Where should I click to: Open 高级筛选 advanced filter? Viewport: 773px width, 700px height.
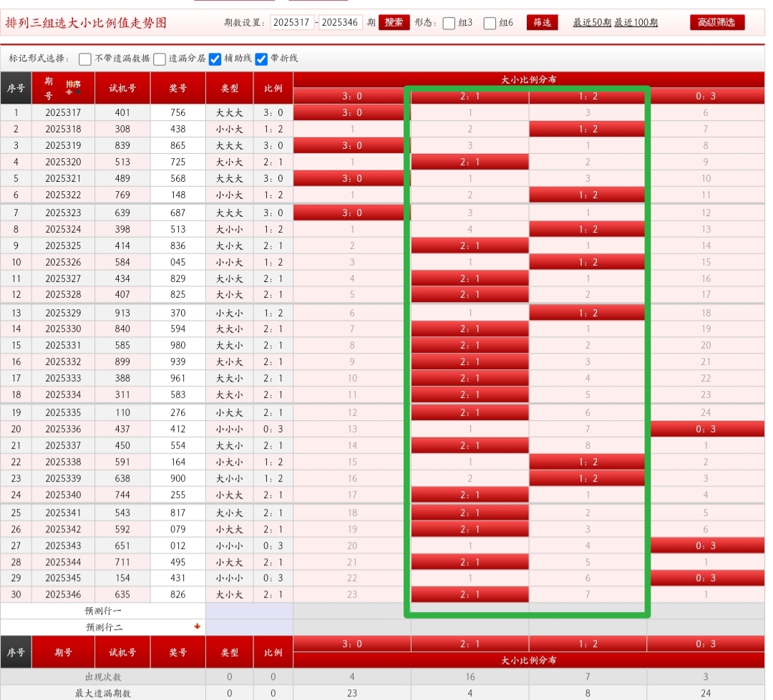(716, 22)
